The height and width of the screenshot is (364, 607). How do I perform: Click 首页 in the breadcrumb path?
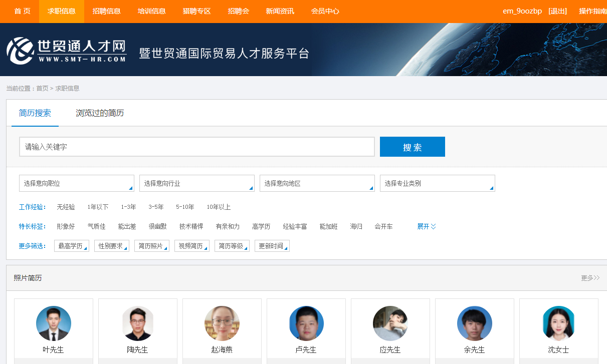[x=42, y=89]
